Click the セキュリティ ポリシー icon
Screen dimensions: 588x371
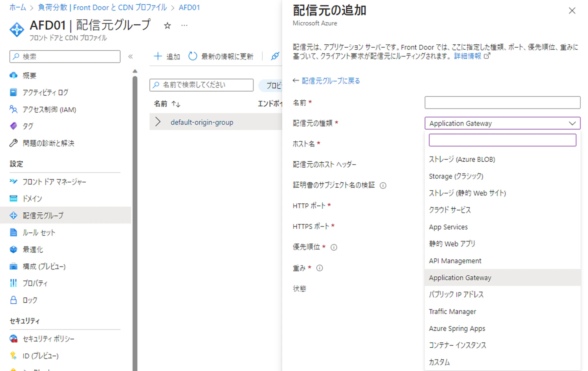14,339
